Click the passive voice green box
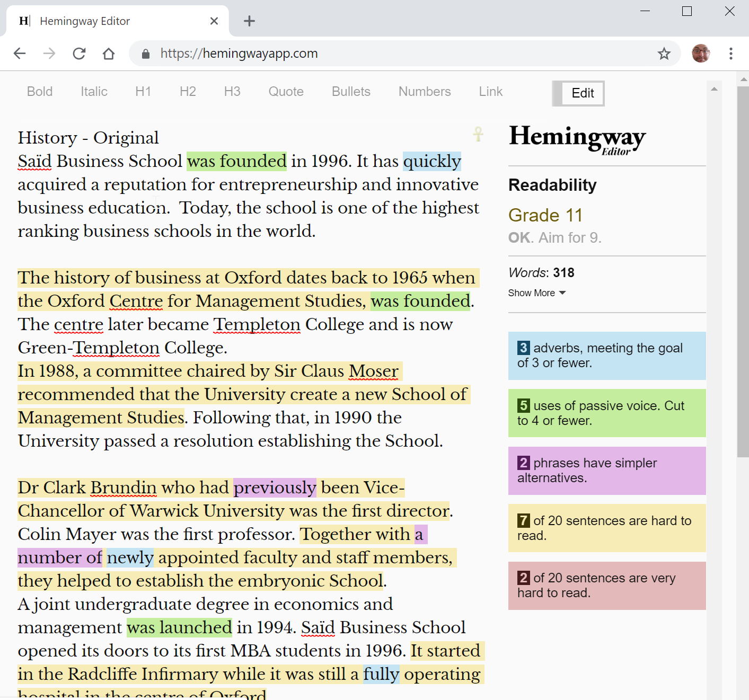Image resolution: width=749 pixels, height=700 pixels. (x=607, y=413)
